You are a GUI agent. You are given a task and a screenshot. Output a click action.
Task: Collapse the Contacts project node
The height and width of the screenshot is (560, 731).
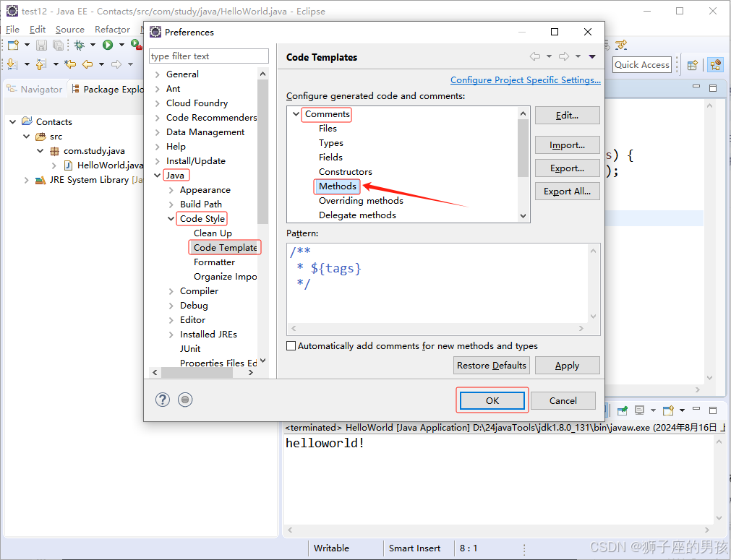[x=12, y=121]
